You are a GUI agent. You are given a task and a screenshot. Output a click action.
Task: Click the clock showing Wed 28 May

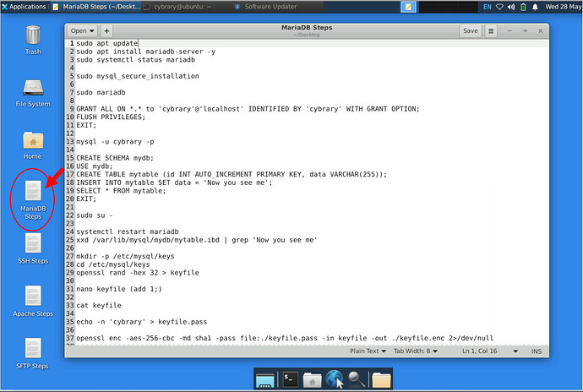pos(563,7)
